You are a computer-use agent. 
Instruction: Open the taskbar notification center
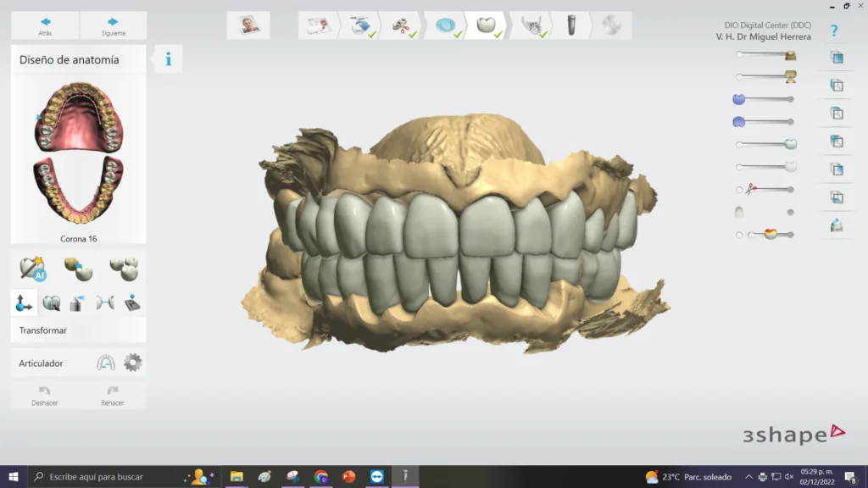pos(851,477)
